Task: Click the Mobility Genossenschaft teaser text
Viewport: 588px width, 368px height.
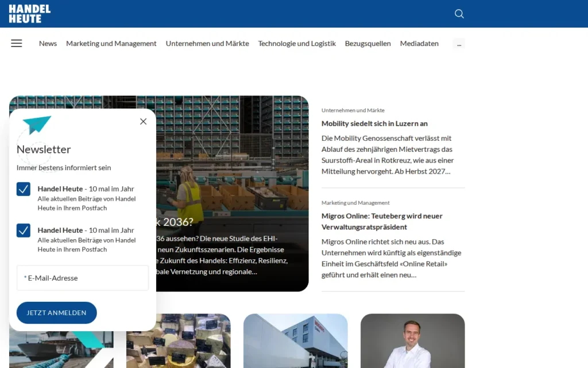Action: point(388,155)
